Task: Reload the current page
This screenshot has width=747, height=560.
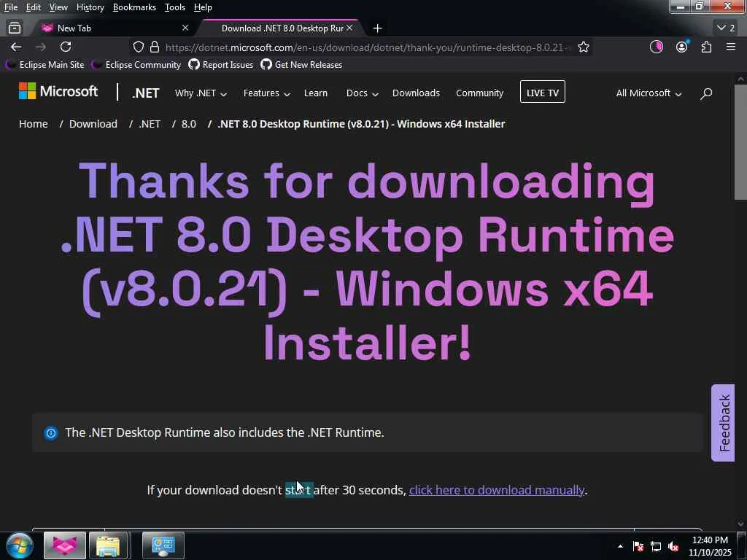Action: (66, 47)
